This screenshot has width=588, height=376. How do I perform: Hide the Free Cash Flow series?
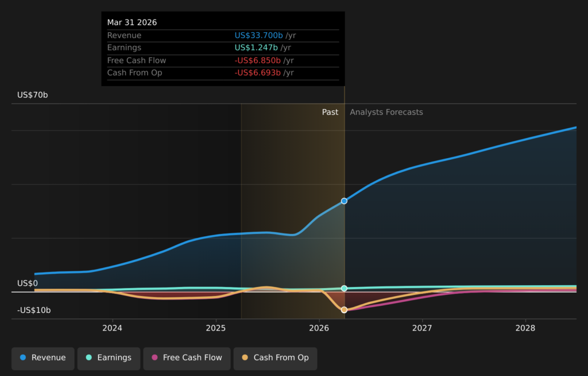pos(187,358)
